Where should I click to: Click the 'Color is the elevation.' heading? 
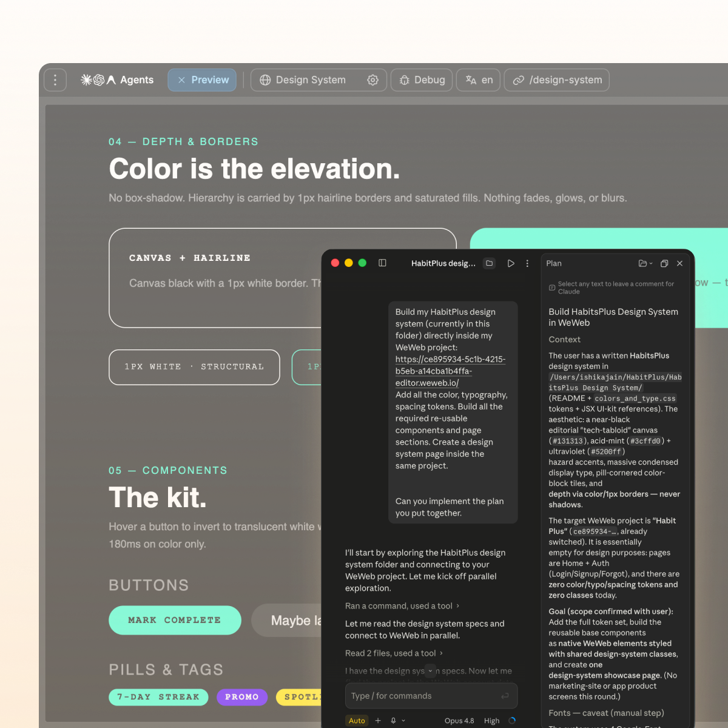(x=254, y=169)
